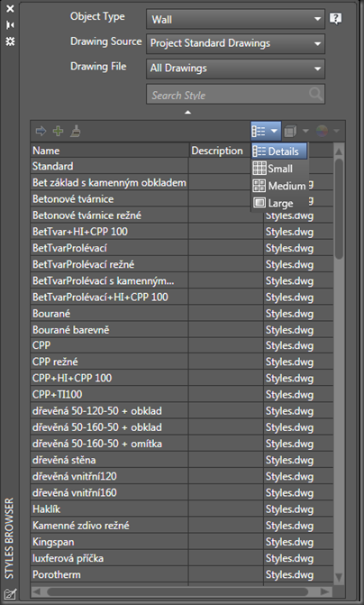
Task: Sort by Name column header
Action: pos(110,151)
